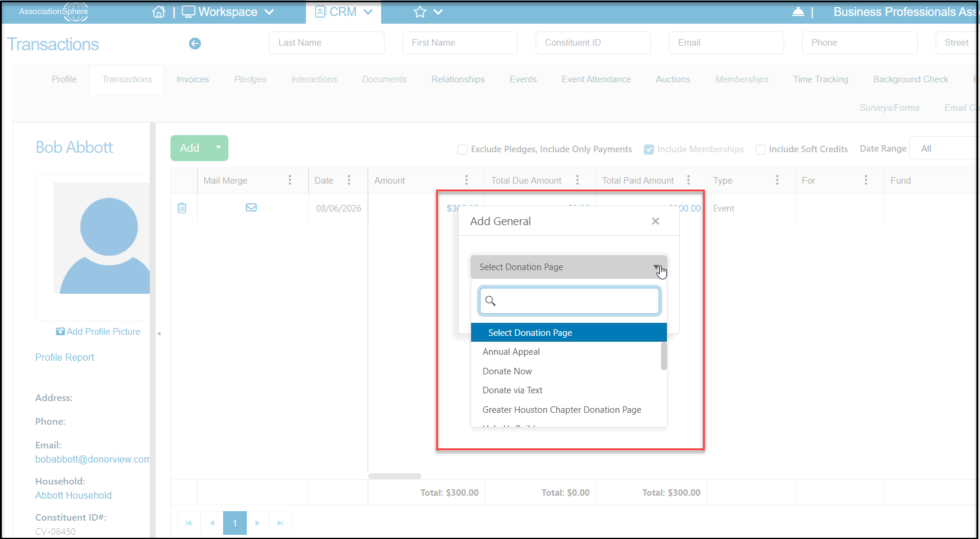
Task: Select Donate Now from the list
Action: (507, 371)
